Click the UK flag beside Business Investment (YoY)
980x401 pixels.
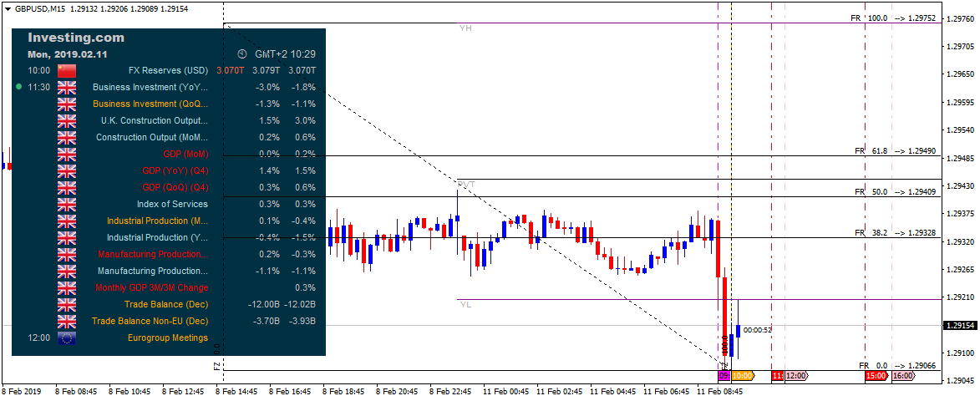coord(66,88)
